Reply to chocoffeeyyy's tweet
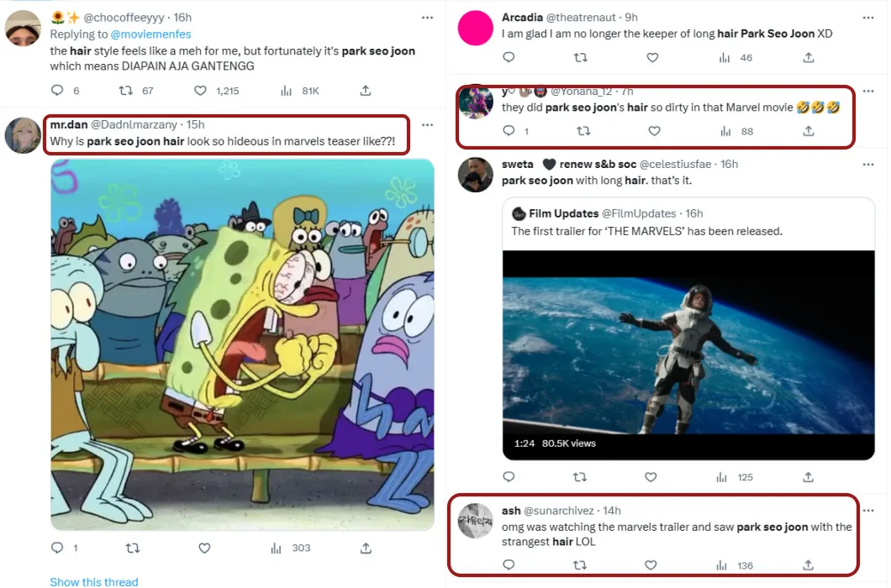891x588 pixels. point(57,91)
